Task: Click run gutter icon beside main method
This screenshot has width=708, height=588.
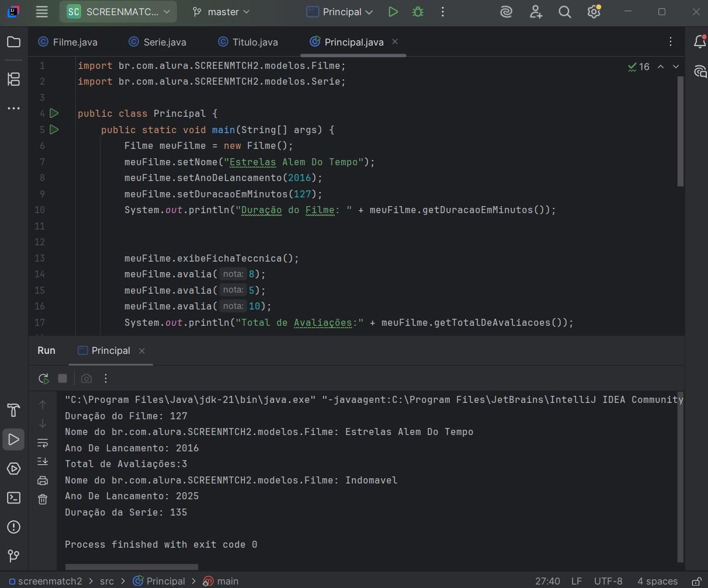Action: coord(54,130)
